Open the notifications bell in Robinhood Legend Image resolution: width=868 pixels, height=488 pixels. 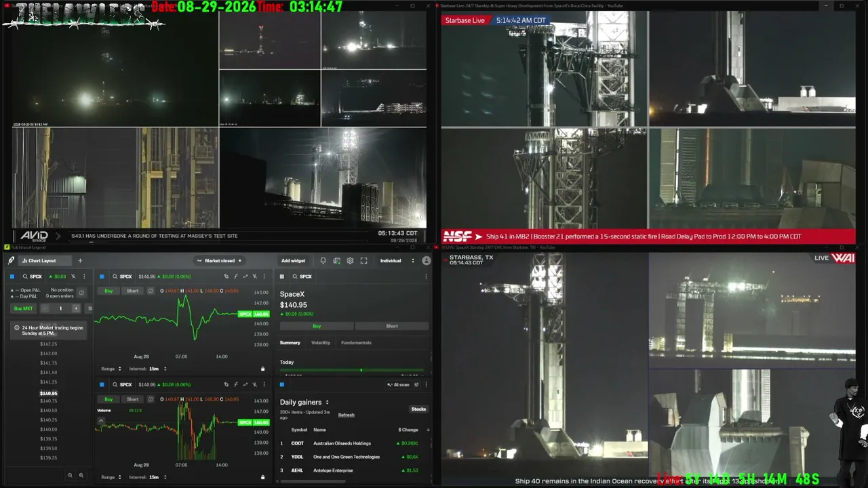point(323,261)
